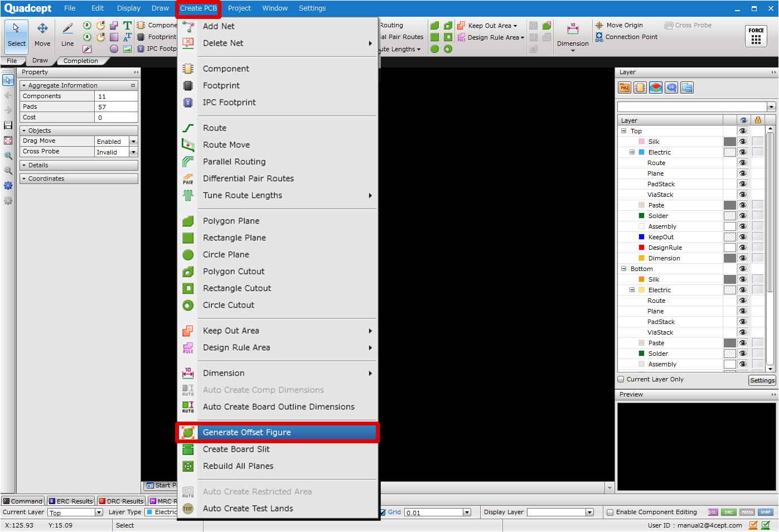Click the stacked layers icon in Layer panel
Viewport: 779px width, 532px height.
[656, 88]
